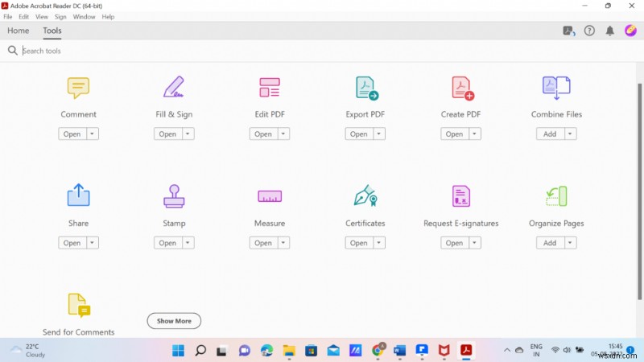Click the Combine Files icon
This screenshot has height=362, width=644.
coord(556,88)
